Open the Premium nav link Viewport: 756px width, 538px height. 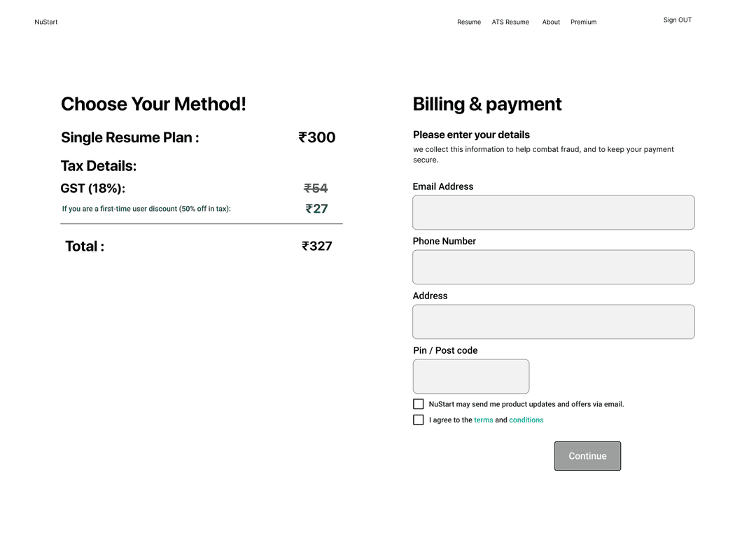click(583, 22)
